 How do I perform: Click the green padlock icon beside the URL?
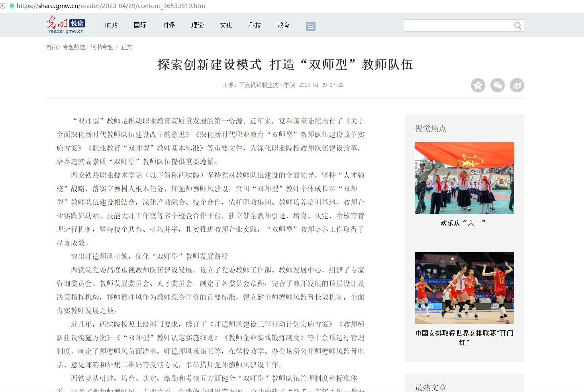12,6
